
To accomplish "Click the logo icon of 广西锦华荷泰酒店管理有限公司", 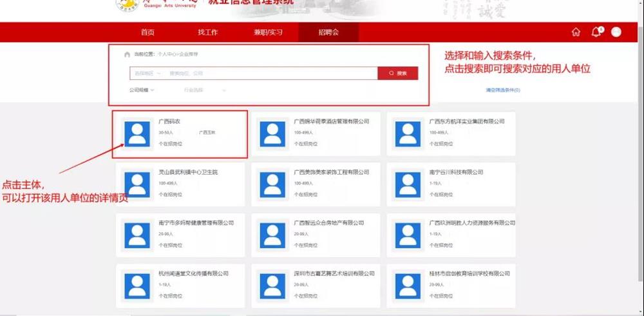I will tap(272, 133).
